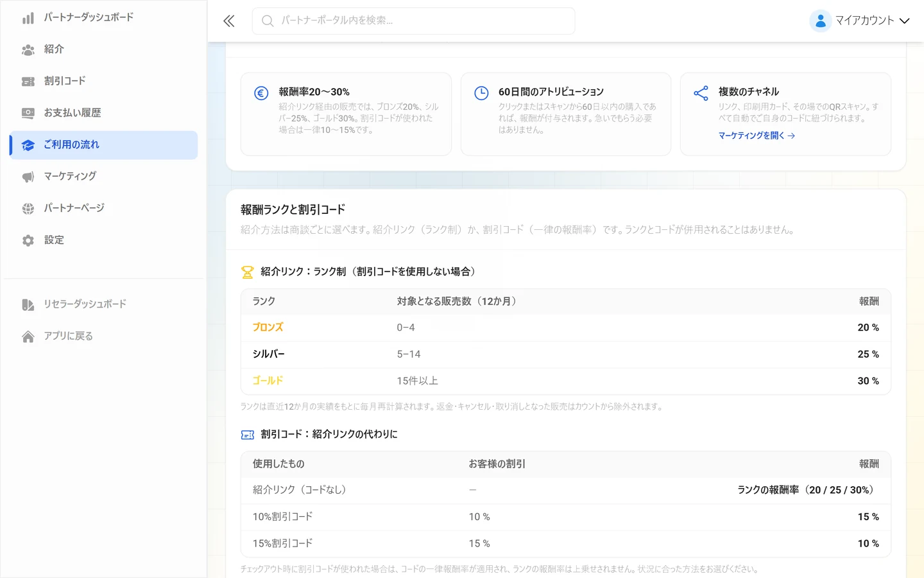Click the ランクの報酬率(20 / 25 / 30%) value

coord(806,490)
